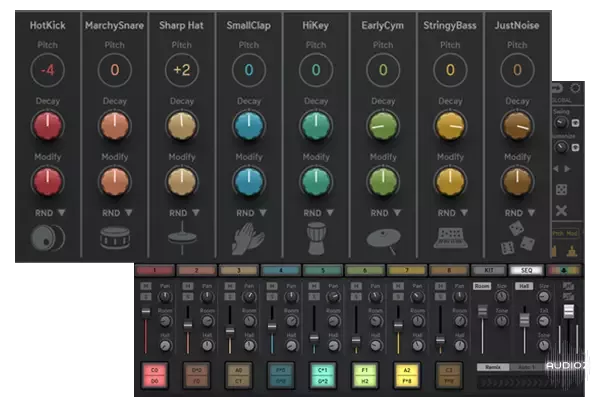Click the SmallClap clapping hands icon

[248, 239]
